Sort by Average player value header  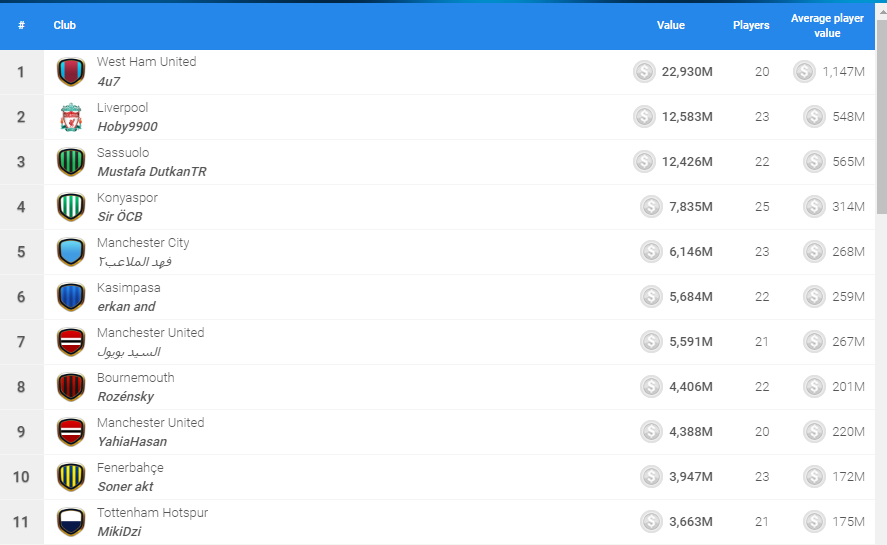tap(827, 25)
